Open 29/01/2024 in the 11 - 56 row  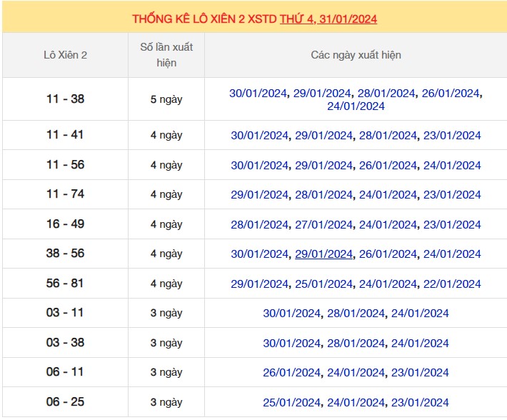click(323, 165)
